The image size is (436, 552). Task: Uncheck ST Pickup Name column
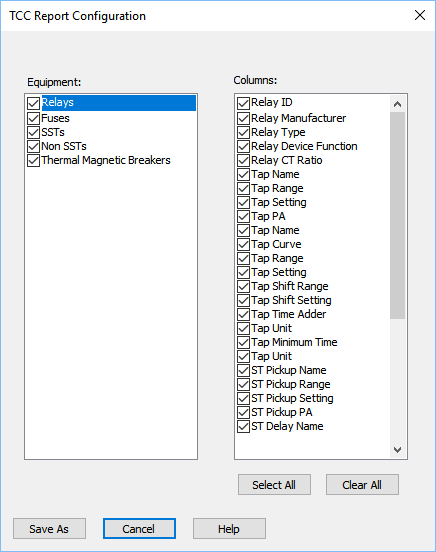[x=243, y=370]
